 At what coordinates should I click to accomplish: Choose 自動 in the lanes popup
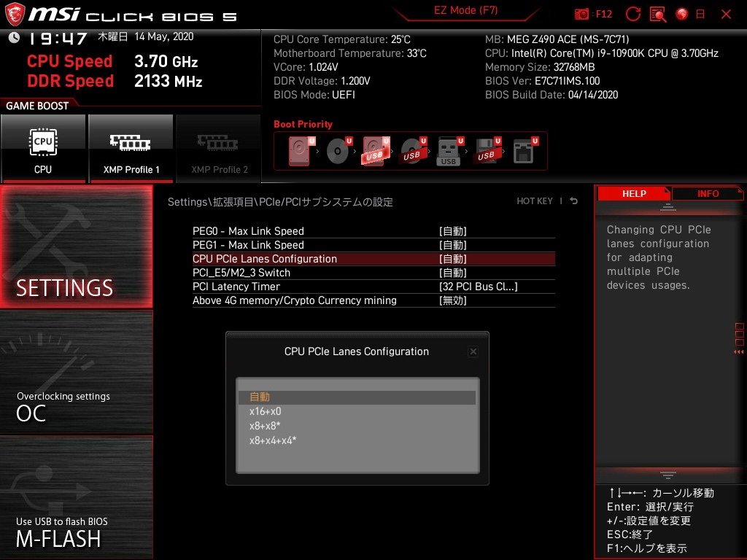[357, 397]
